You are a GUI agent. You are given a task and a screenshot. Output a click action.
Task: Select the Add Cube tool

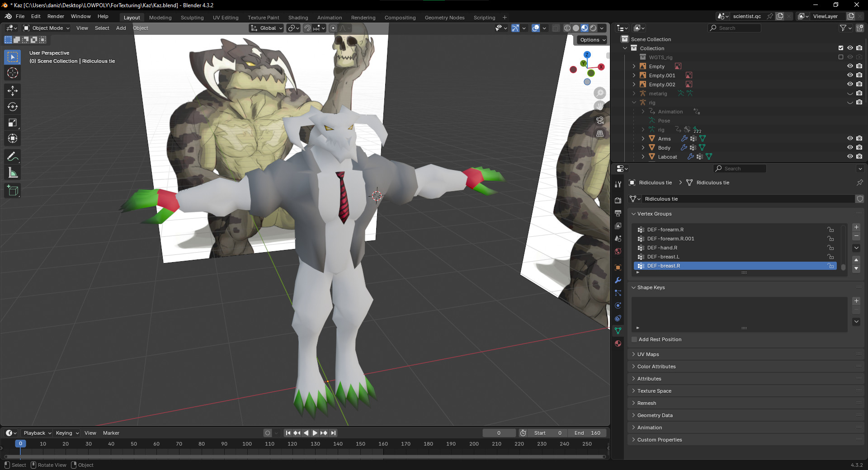coord(13,190)
